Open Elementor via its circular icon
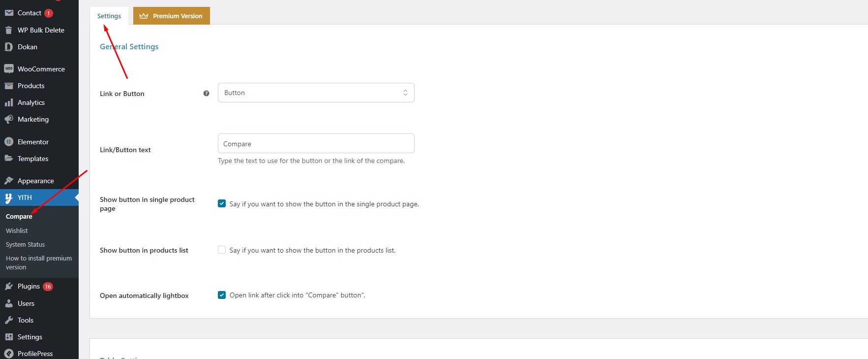 pyautogui.click(x=9, y=142)
